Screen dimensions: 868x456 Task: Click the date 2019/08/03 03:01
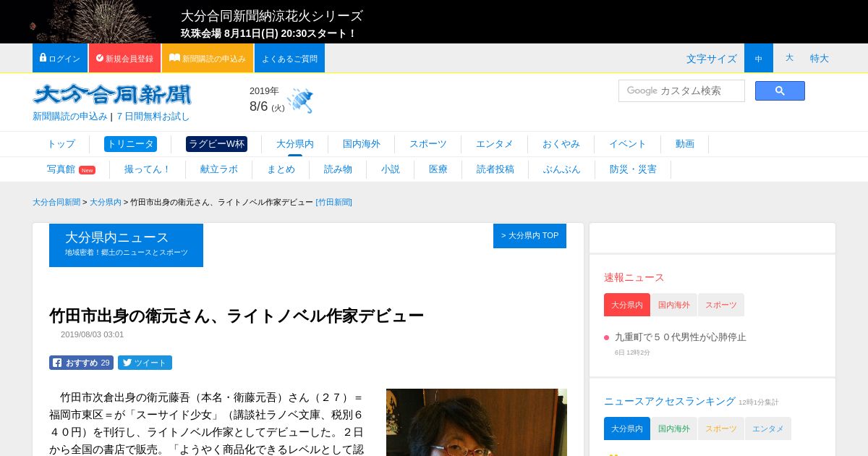click(x=92, y=334)
